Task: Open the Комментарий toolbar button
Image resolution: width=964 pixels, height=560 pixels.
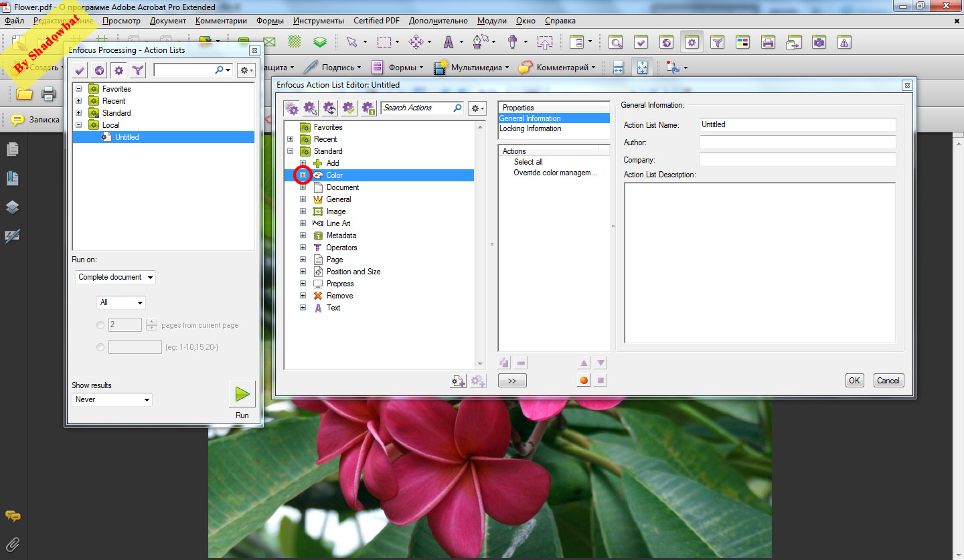Action: point(558,68)
